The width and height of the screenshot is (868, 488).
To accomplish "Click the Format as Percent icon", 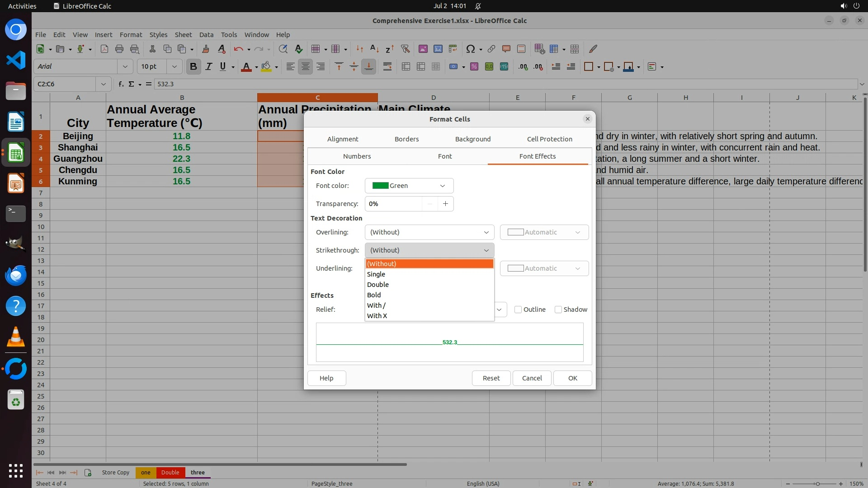I will pyautogui.click(x=474, y=66).
